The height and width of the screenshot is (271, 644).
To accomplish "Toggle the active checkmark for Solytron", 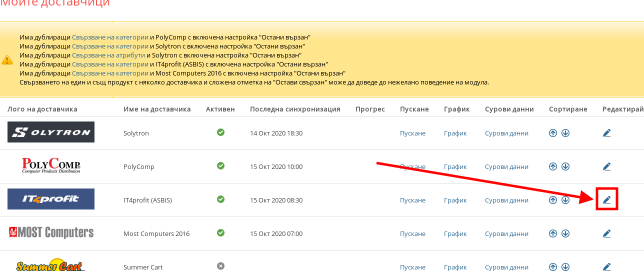I will coord(220,132).
